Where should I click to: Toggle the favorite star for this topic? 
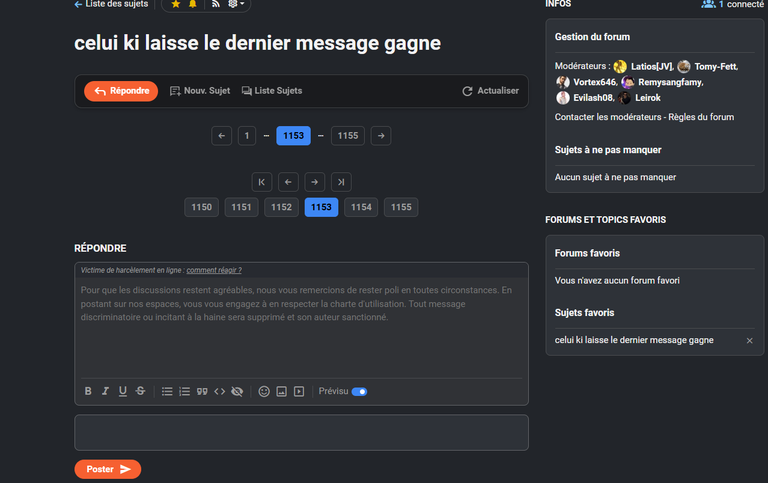176,4
